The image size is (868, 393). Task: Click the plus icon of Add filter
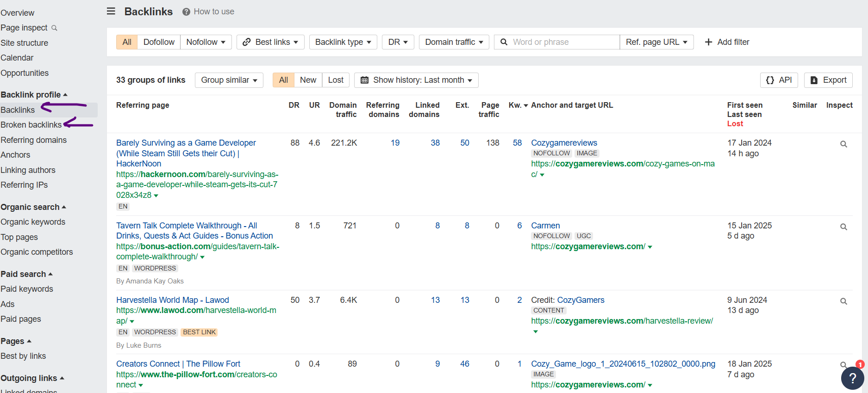coord(708,42)
